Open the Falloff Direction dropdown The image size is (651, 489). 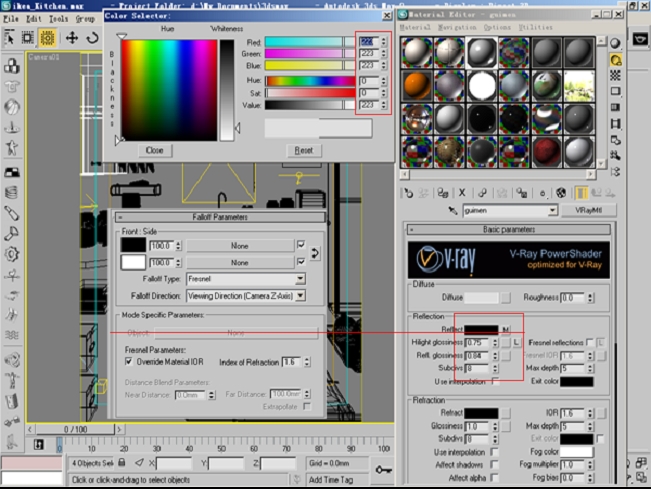[x=300, y=296]
